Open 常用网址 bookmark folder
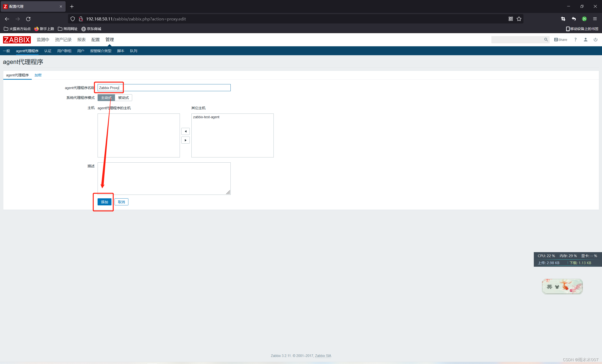Screen dimensions: 602x364 (68, 29)
